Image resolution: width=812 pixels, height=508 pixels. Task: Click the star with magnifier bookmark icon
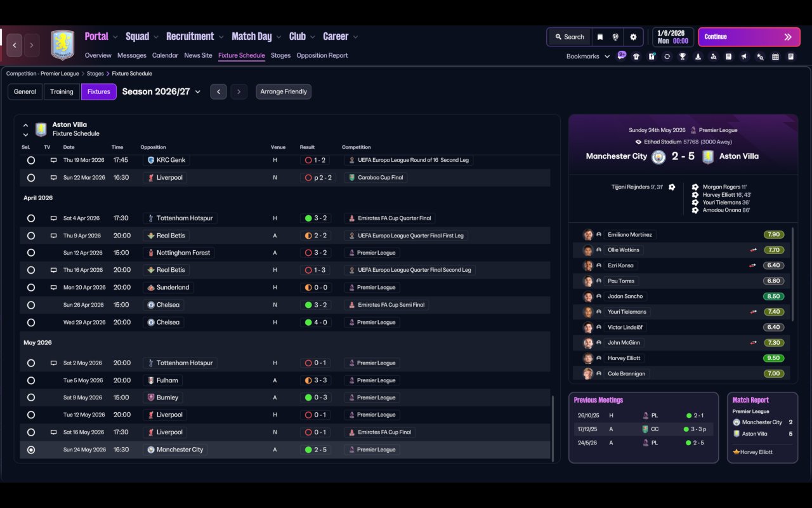coord(760,57)
